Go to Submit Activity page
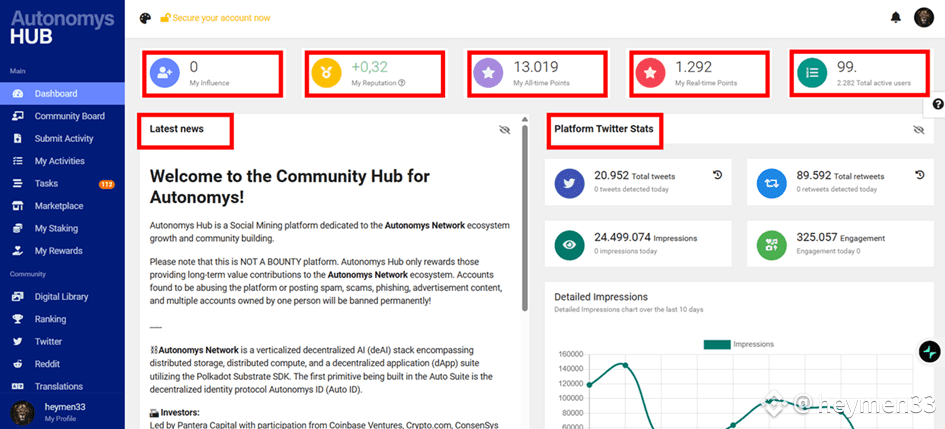945x429 pixels. tap(62, 139)
